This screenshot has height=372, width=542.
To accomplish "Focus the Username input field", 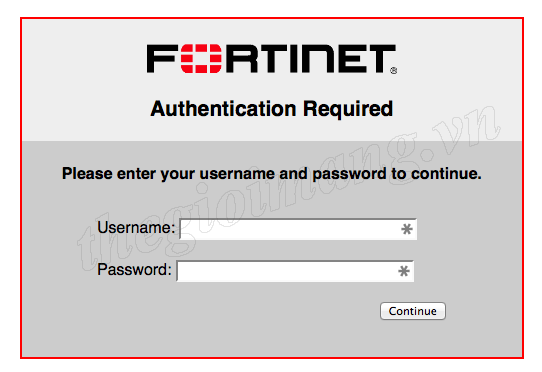I will (298, 229).
